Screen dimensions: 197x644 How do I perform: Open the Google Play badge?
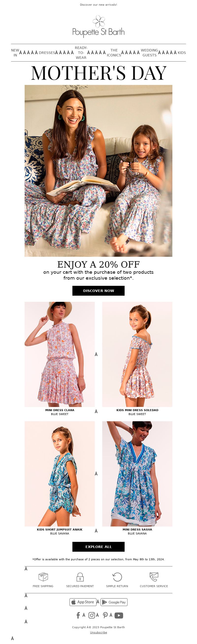pos(114,602)
